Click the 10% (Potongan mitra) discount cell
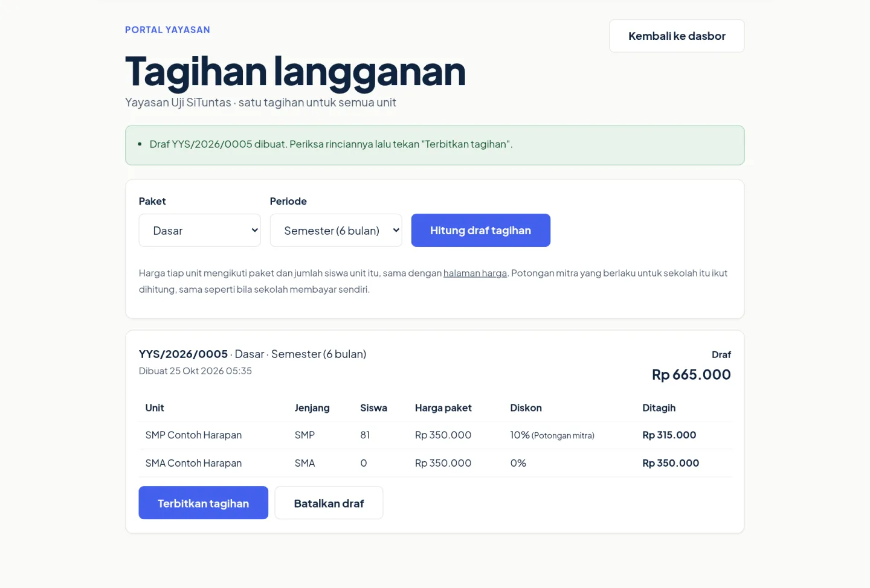The image size is (870, 588). [x=552, y=435]
